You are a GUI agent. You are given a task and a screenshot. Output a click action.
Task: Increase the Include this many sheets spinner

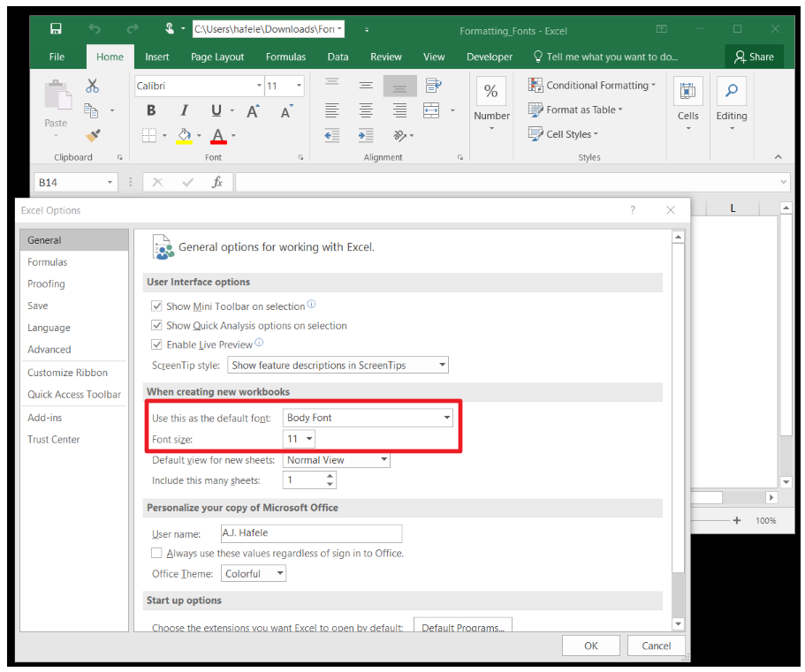(330, 476)
